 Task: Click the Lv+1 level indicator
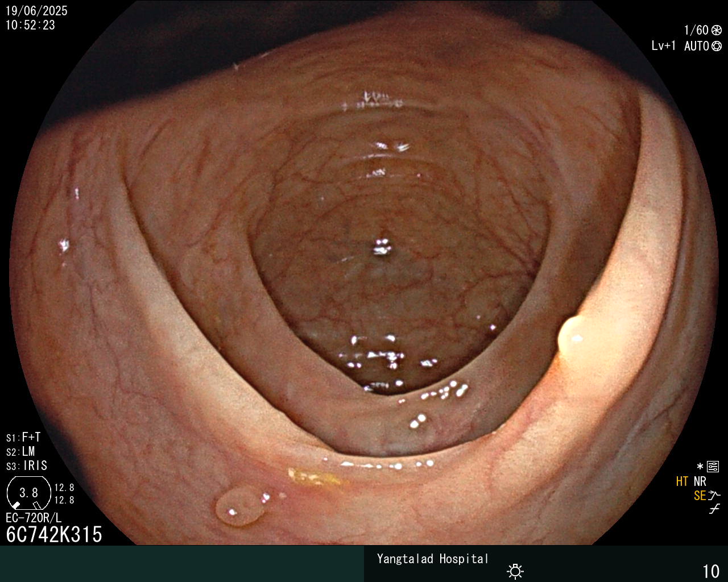(664, 46)
